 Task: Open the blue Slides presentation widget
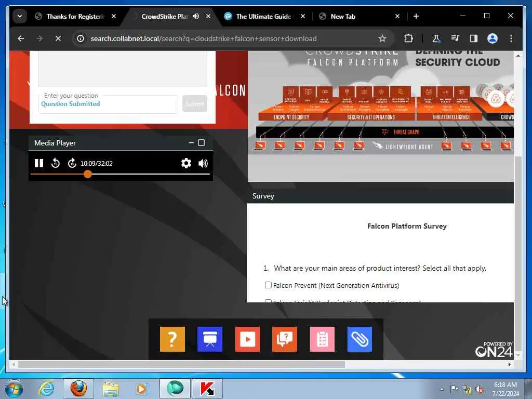210,339
